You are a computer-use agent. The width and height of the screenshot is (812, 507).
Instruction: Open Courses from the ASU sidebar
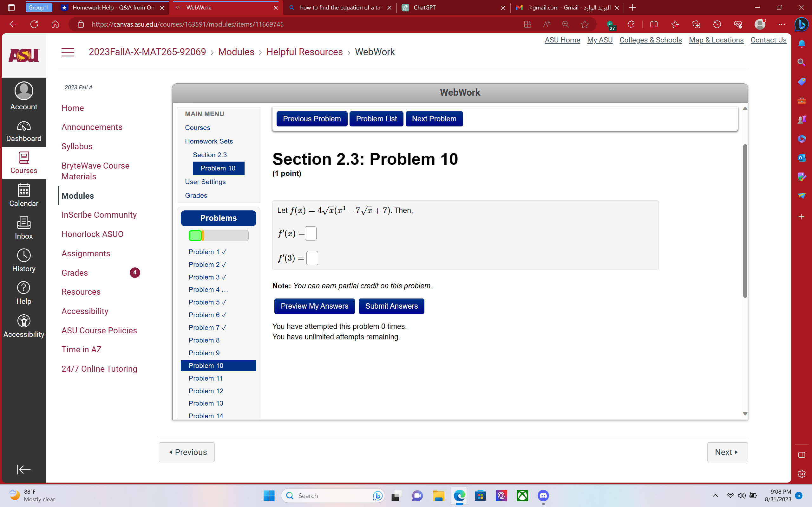23,163
